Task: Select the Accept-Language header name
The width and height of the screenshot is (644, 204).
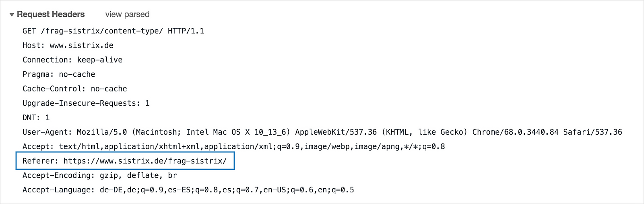Action: tap(58, 190)
